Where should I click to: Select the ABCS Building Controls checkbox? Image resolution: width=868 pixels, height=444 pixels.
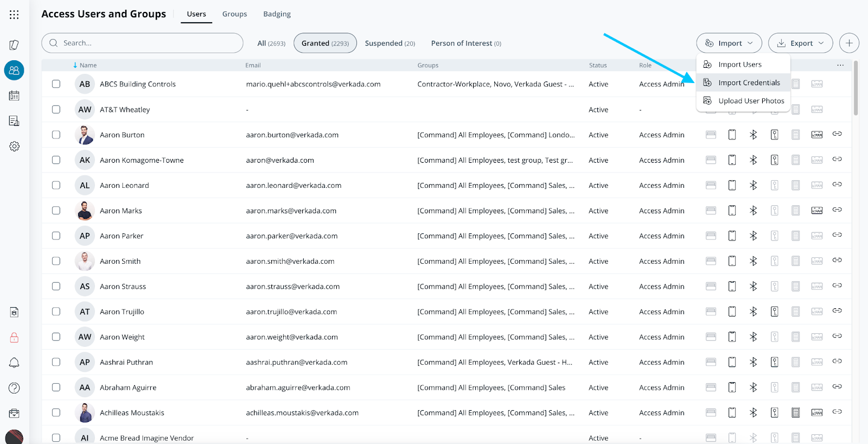(x=56, y=84)
